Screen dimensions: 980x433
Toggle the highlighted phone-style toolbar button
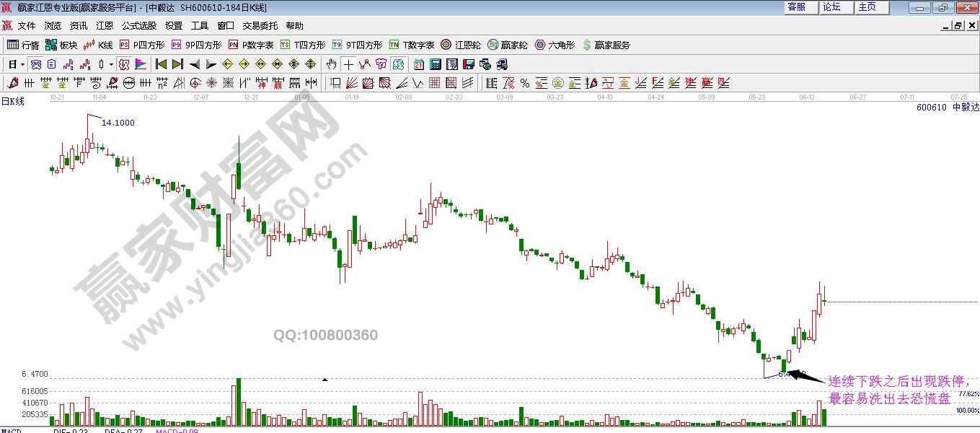point(35,64)
